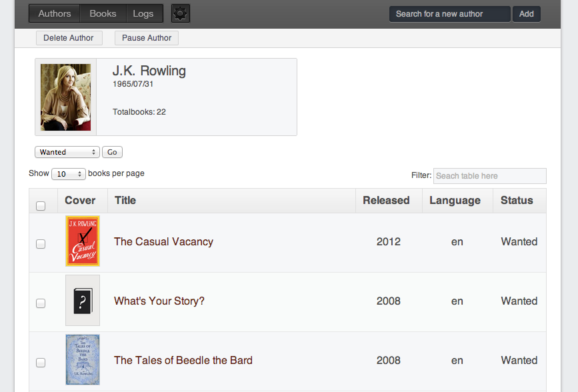Click the table Filter search box
This screenshot has width=578, height=392.
coord(489,176)
